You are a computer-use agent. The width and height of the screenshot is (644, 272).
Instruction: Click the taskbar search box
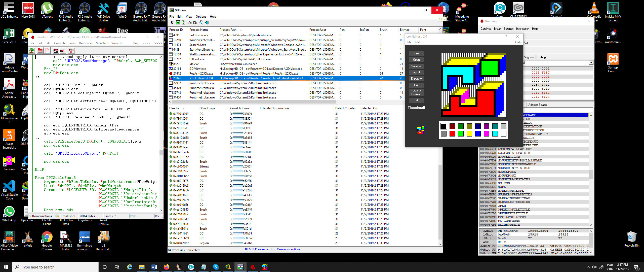click(55, 267)
